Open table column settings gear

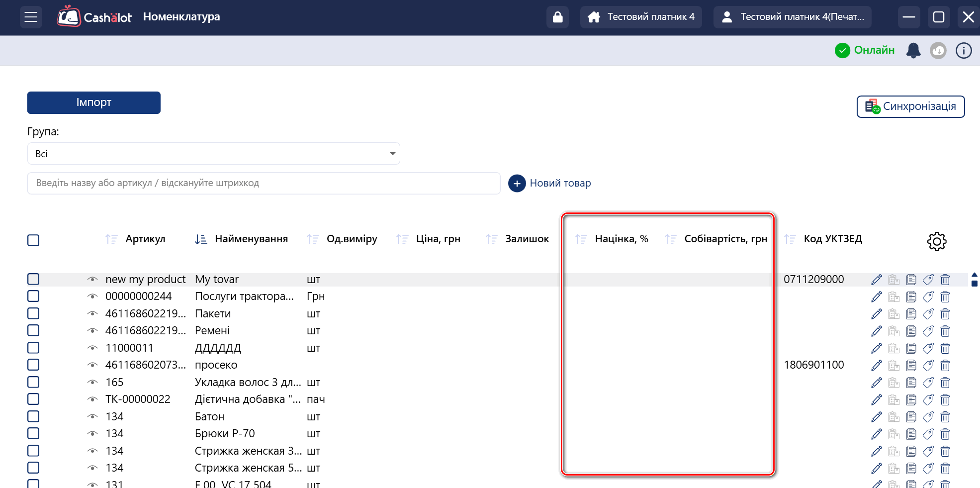coord(936,241)
